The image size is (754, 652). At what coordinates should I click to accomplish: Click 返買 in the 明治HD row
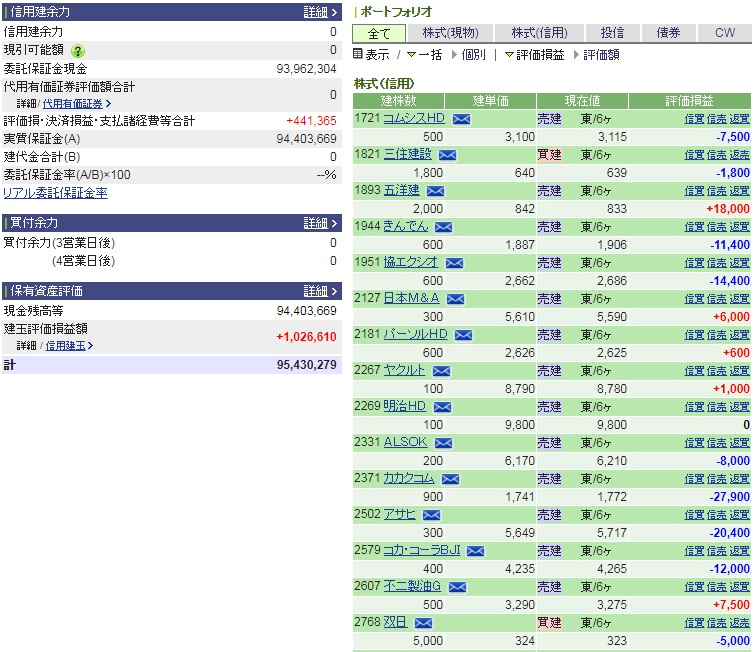pyautogui.click(x=740, y=407)
